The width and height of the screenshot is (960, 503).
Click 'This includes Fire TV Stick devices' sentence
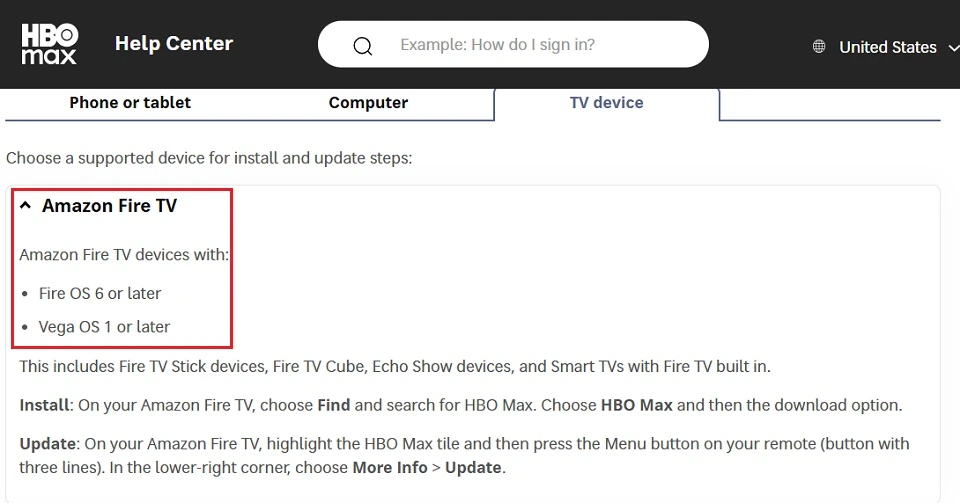pos(395,367)
